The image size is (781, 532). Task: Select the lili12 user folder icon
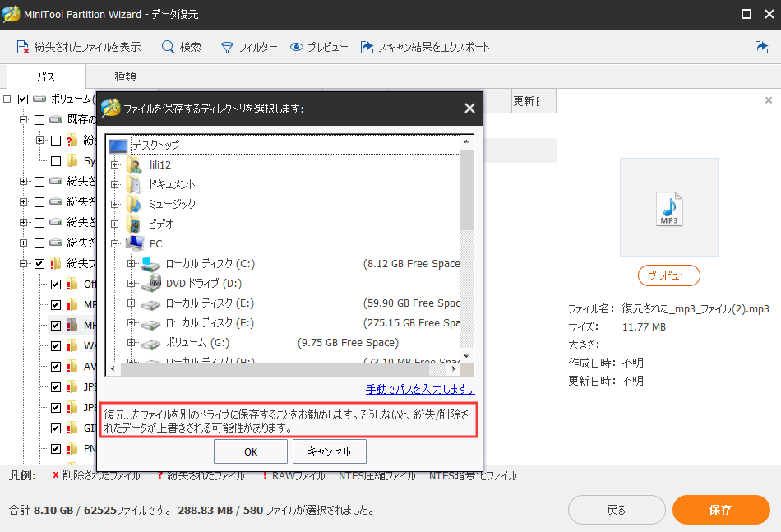pyautogui.click(x=135, y=165)
